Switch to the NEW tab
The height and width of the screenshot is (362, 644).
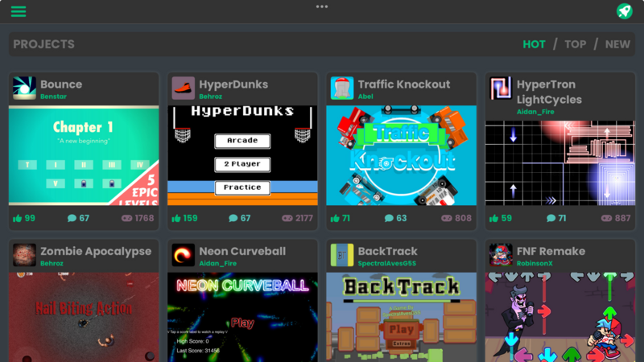(617, 44)
